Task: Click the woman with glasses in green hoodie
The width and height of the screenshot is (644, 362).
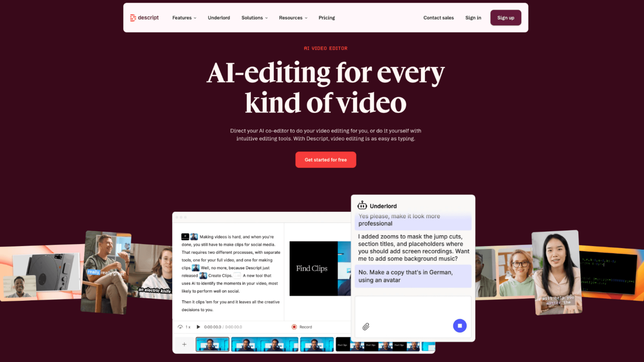Action: 517,272
